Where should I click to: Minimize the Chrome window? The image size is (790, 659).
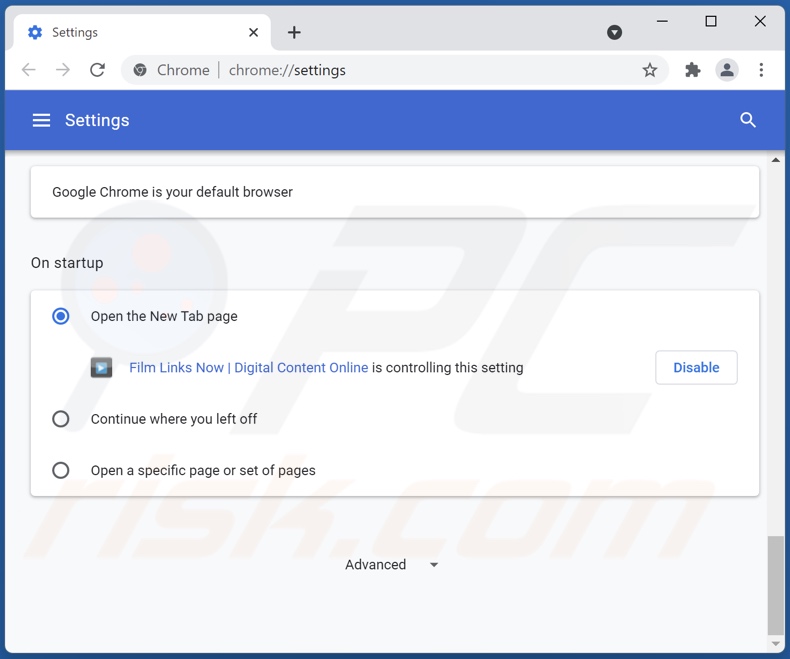[662, 21]
